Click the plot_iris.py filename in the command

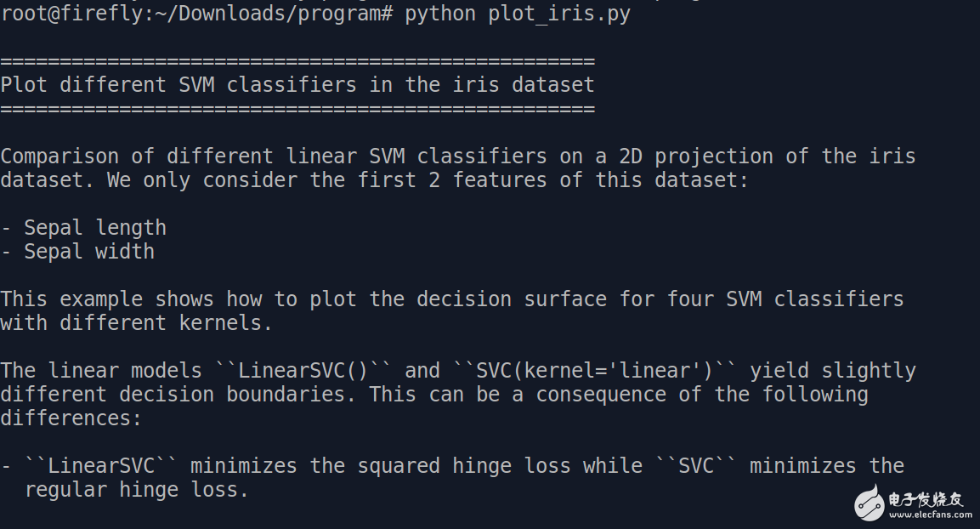point(558,14)
